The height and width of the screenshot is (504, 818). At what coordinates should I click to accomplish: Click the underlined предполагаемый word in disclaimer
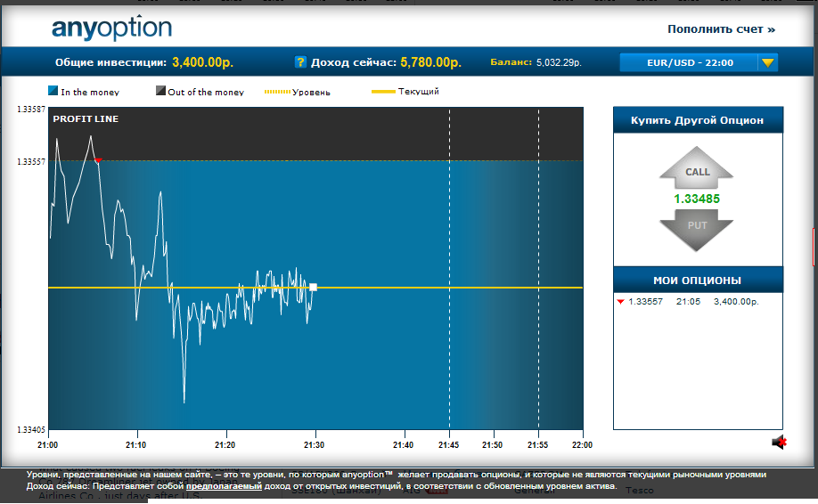pyautogui.click(x=224, y=486)
